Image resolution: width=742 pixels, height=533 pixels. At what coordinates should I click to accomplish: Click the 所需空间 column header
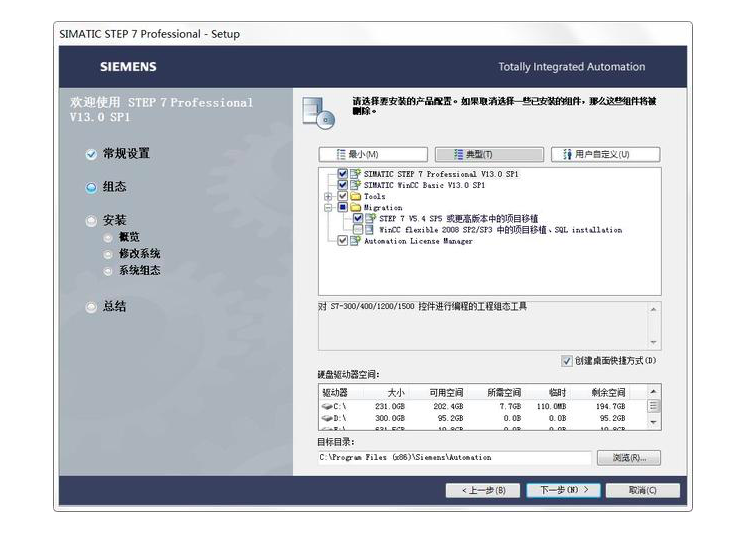[x=504, y=392]
